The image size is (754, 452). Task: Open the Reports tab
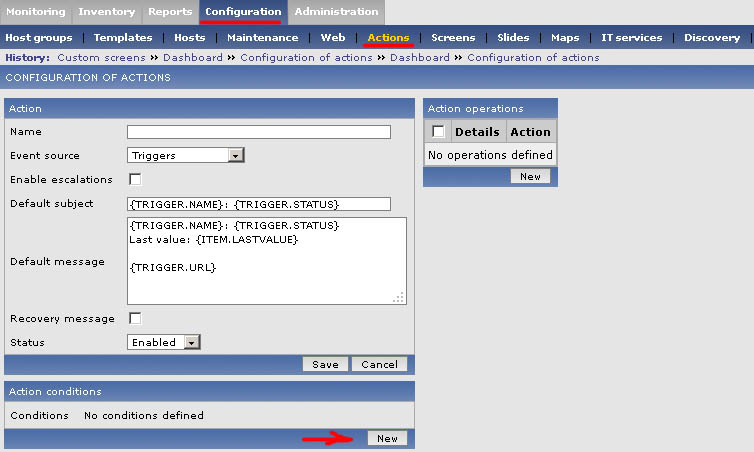pyautogui.click(x=170, y=12)
